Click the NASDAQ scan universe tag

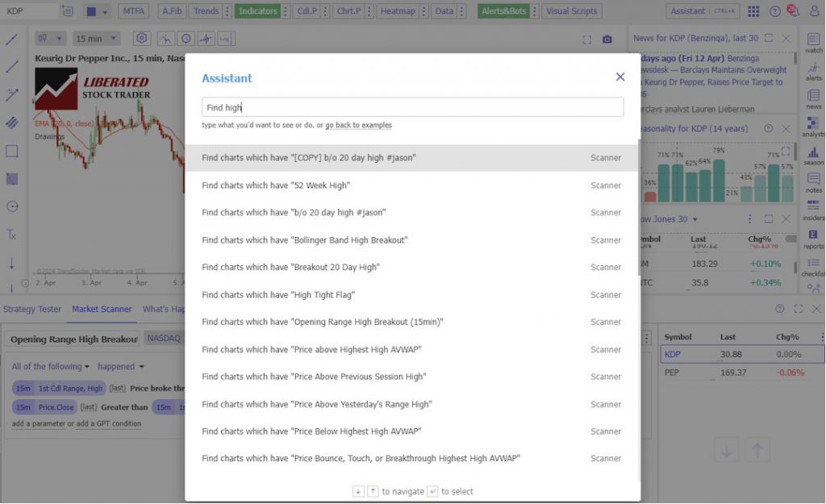tap(163, 338)
